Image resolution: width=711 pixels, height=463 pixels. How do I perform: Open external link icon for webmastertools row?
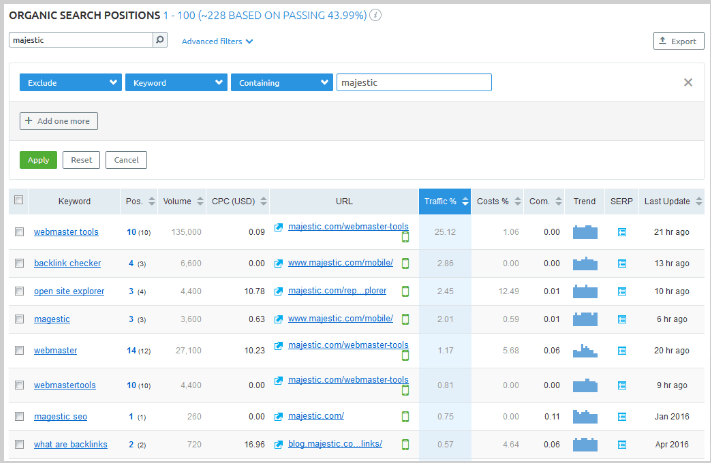pyautogui.click(x=278, y=380)
